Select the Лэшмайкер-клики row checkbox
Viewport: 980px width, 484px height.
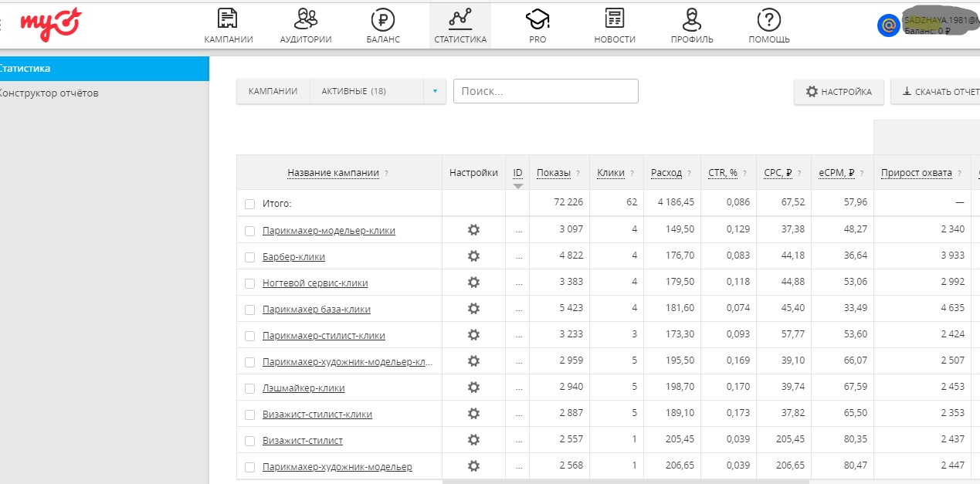pos(249,388)
